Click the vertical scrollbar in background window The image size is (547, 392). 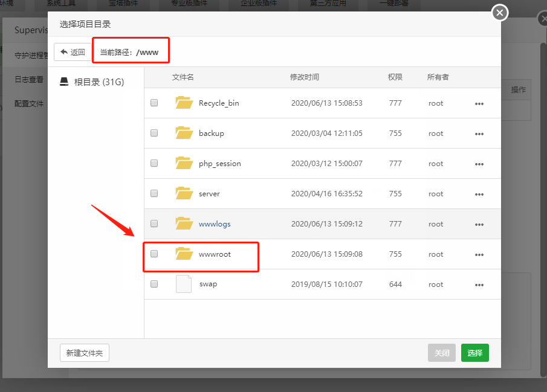click(x=543, y=209)
